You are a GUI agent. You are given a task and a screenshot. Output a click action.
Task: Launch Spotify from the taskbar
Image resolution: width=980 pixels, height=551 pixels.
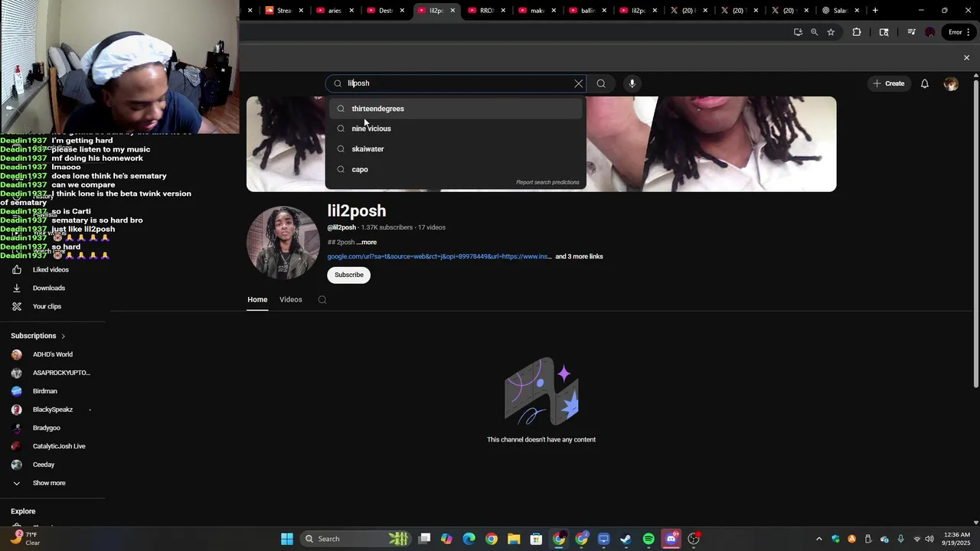(x=648, y=539)
